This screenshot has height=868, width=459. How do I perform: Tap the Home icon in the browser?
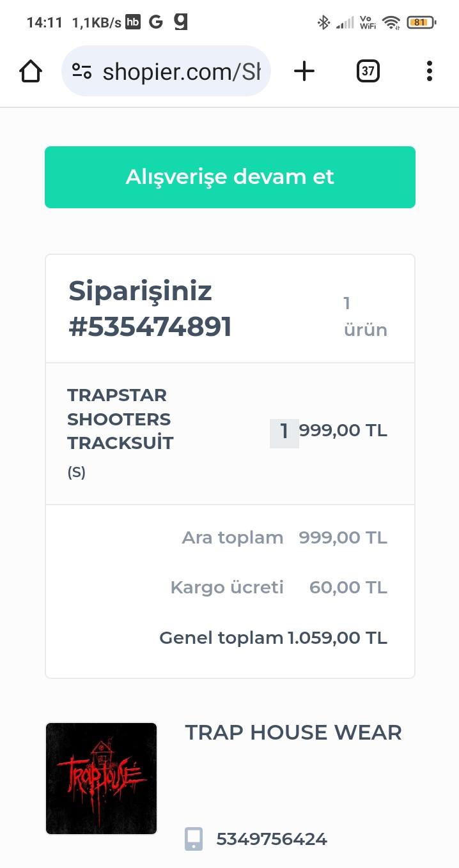coord(31,71)
